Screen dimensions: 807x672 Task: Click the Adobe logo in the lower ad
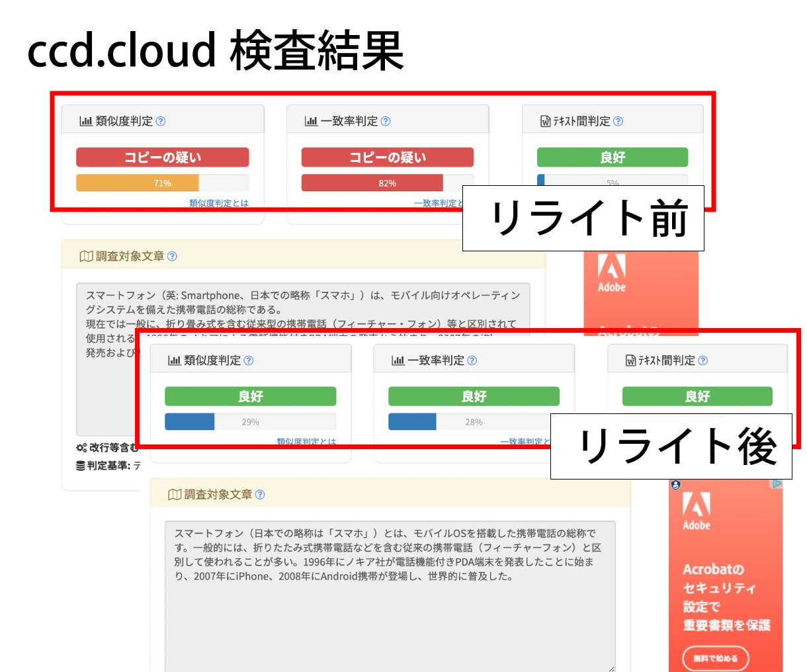[x=697, y=511]
